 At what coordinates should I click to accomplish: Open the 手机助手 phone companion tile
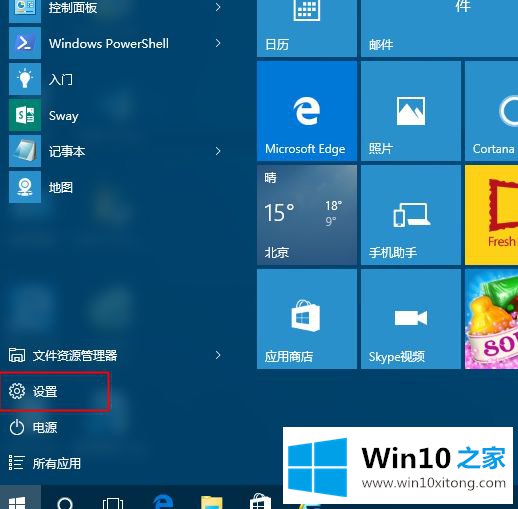pyautogui.click(x=411, y=215)
